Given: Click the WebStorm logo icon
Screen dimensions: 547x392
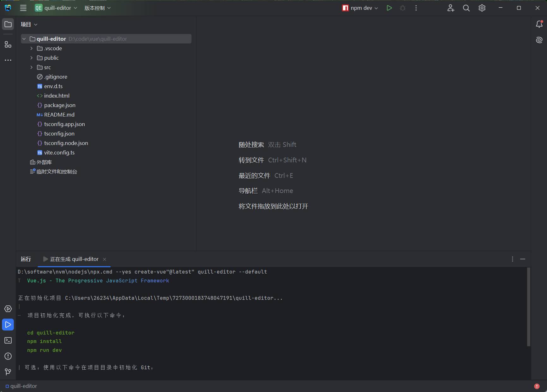Looking at the screenshot, I should (8, 8).
